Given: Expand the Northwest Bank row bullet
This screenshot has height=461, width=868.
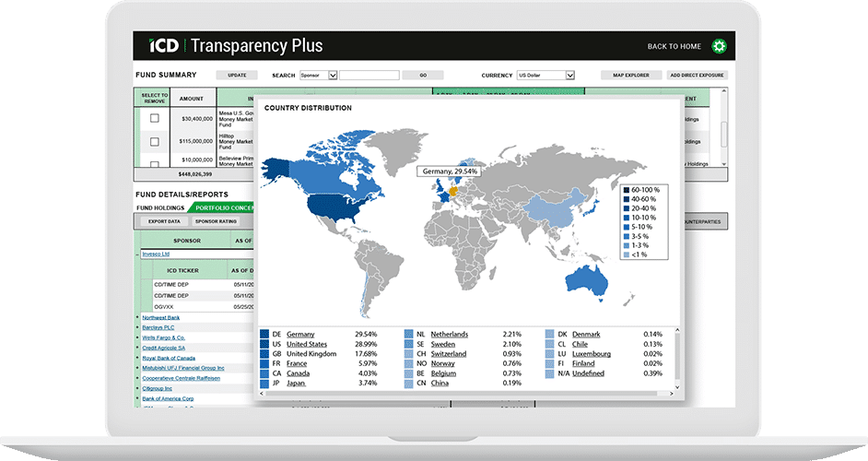Looking at the screenshot, I should (137, 317).
